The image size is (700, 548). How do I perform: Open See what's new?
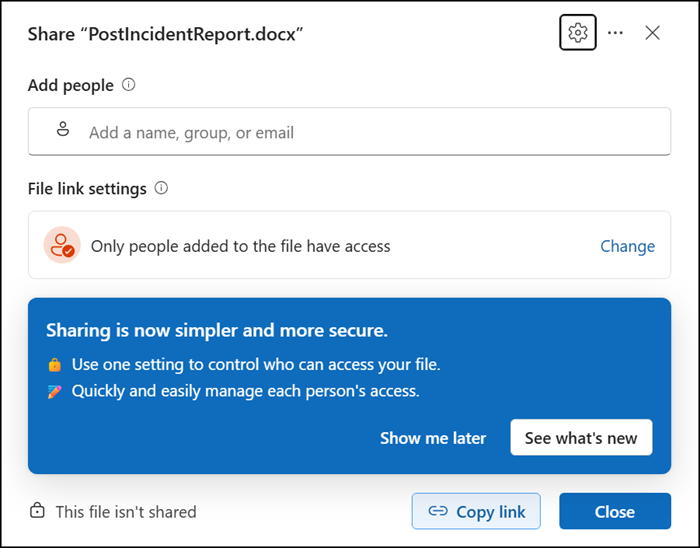[581, 437]
